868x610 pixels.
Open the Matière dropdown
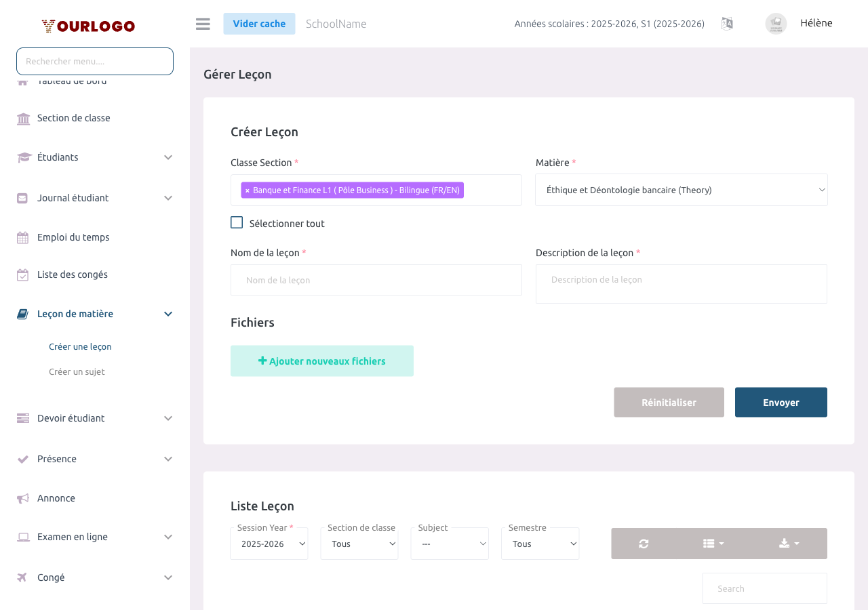tap(681, 190)
